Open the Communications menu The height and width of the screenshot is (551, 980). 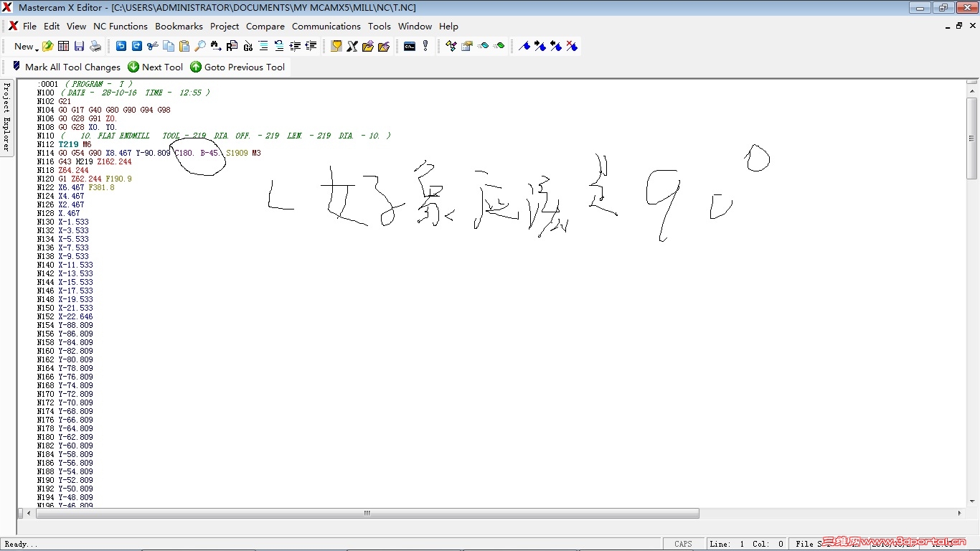[326, 26]
